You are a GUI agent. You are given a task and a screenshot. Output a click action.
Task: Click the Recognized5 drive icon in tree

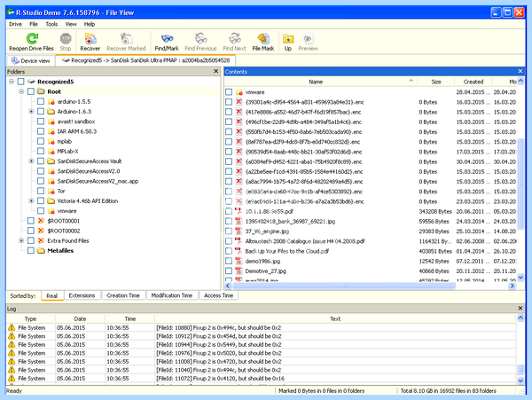coord(31,82)
